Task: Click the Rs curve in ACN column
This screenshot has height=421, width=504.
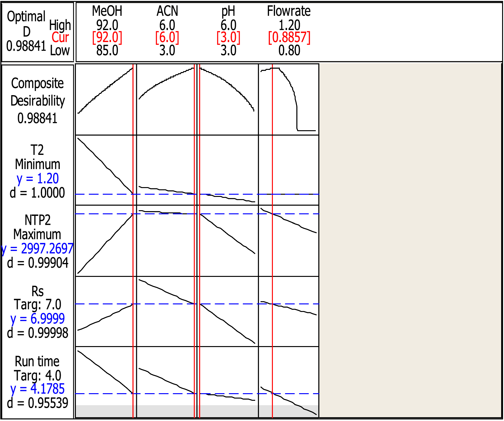Action: 167,292
